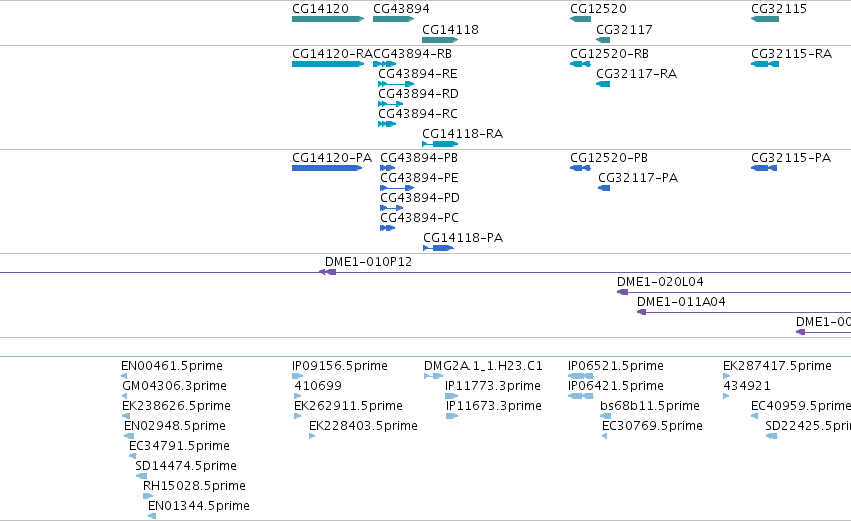Image resolution: width=851 pixels, height=521 pixels.
Task: Click the CG43894-RB transcript label
Action: pos(412,54)
